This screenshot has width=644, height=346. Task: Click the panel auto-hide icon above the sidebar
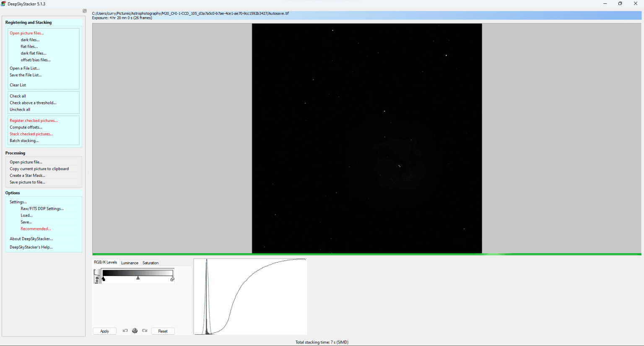(x=84, y=11)
